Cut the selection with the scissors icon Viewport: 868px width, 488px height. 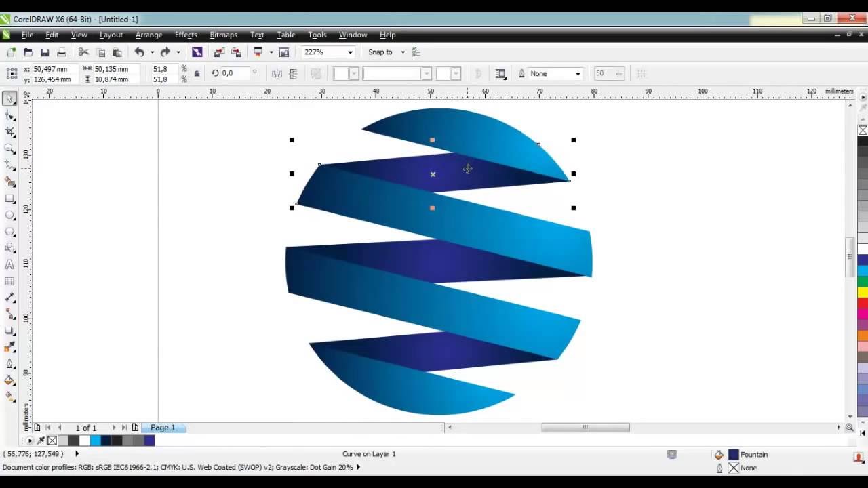(x=84, y=52)
